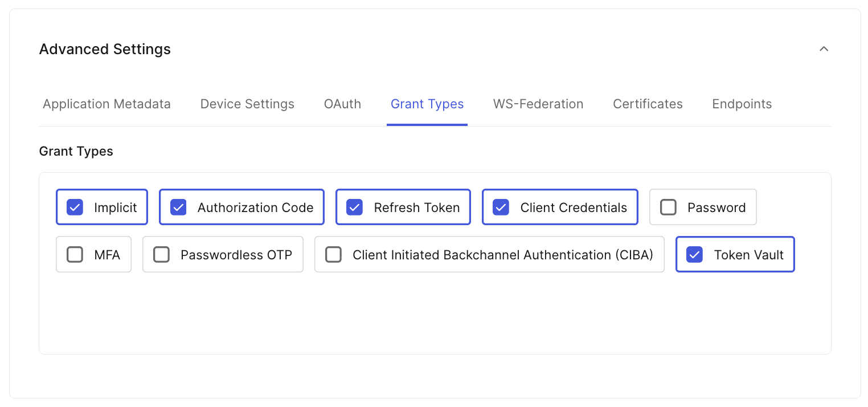Uncheck the Token Vault option

694,254
